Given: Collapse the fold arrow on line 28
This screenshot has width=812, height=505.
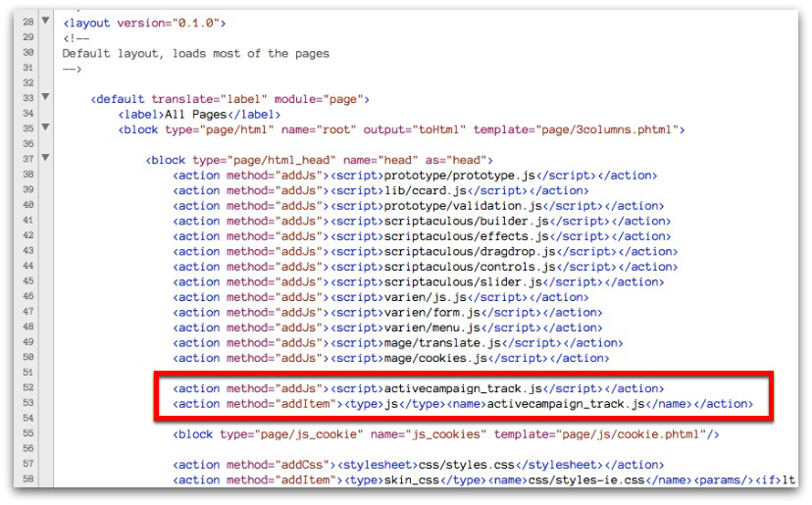Looking at the screenshot, I should click(x=45, y=21).
